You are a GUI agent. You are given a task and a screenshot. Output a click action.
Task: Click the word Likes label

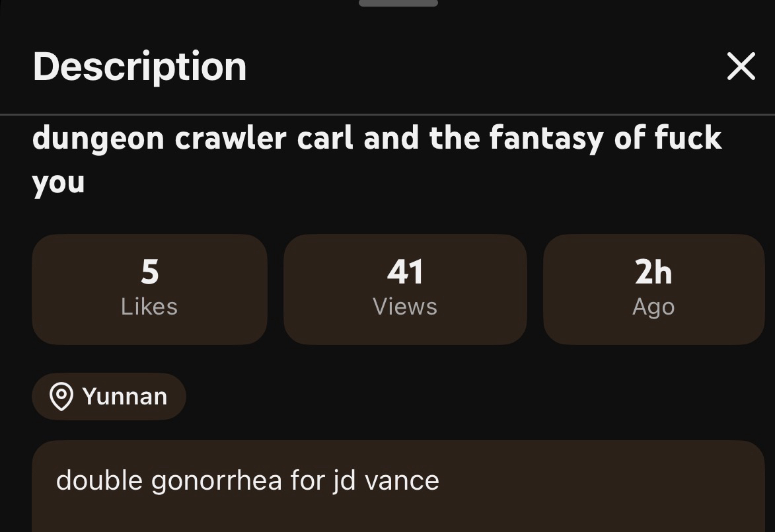(x=149, y=307)
